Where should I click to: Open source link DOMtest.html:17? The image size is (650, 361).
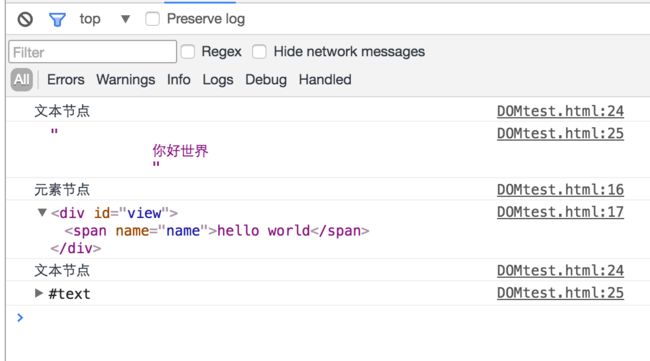coord(560,212)
